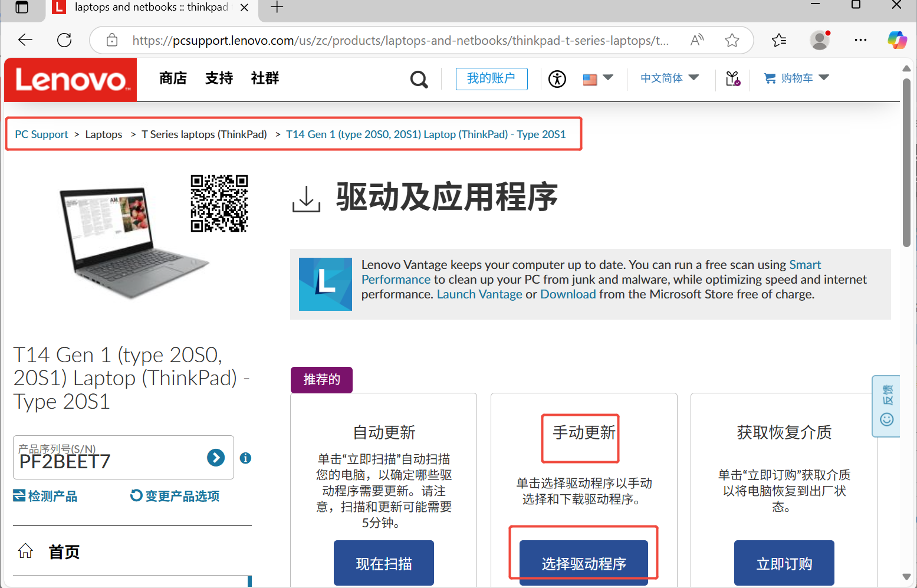Image resolution: width=917 pixels, height=588 pixels.
Task: Expand the country flag dropdown
Action: [598, 78]
